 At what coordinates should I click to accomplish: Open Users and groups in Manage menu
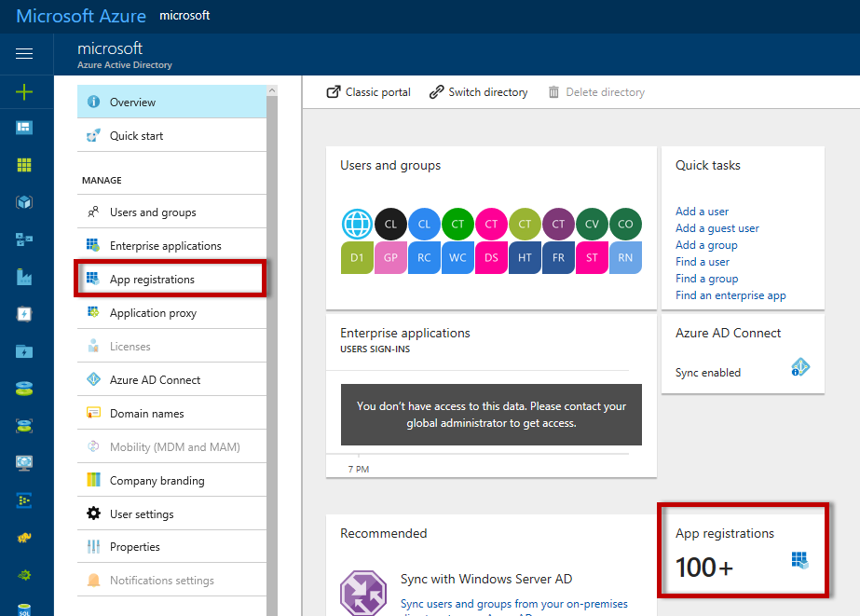click(171, 212)
